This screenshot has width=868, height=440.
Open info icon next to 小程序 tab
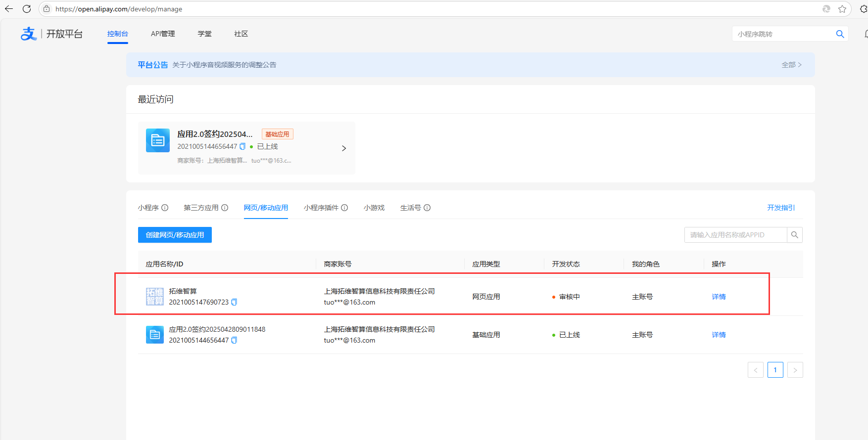165,208
